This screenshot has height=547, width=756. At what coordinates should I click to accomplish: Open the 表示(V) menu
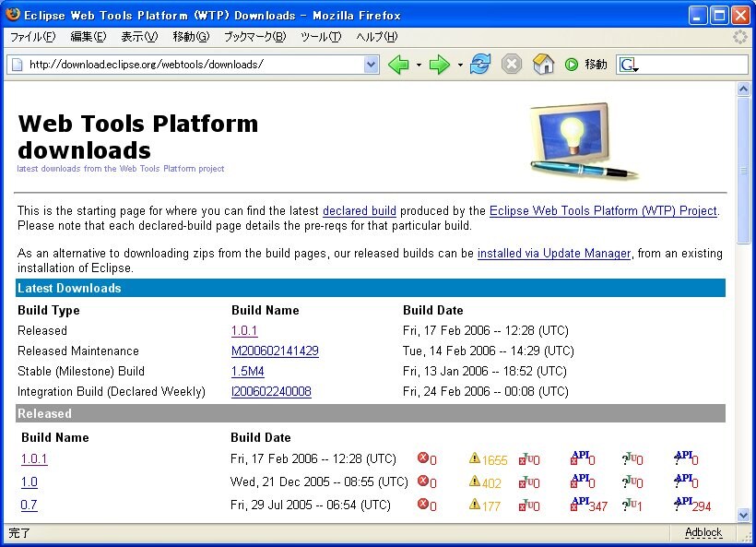[139, 37]
